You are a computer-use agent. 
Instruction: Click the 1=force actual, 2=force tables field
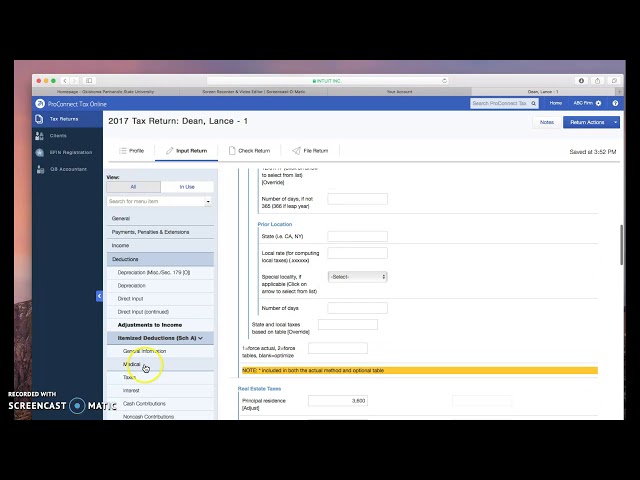tap(338, 348)
